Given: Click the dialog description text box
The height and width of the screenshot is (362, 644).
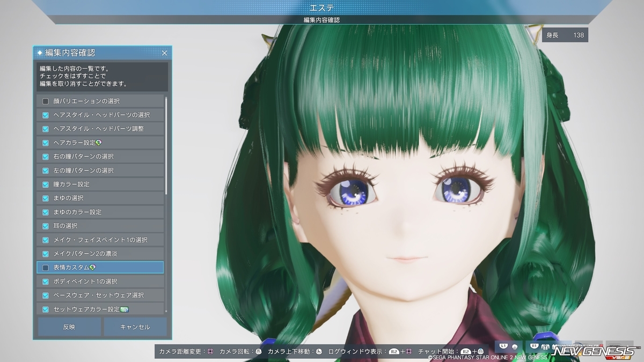Looking at the screenshot, I should coord(103,76).
